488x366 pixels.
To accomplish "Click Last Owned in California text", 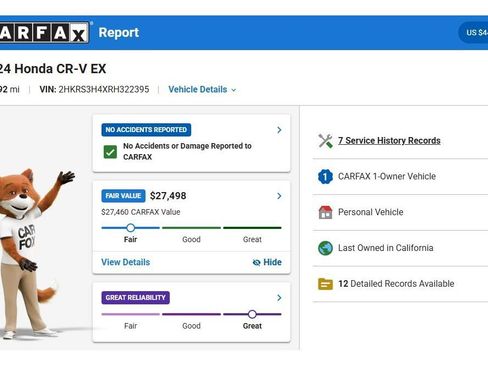I will point(386,248).
